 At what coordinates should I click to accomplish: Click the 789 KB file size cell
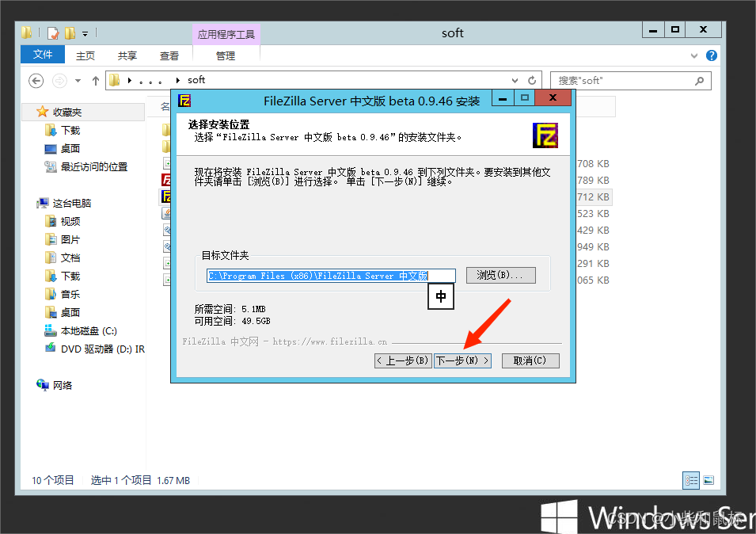pyautogui.click(x=594, y=181)
